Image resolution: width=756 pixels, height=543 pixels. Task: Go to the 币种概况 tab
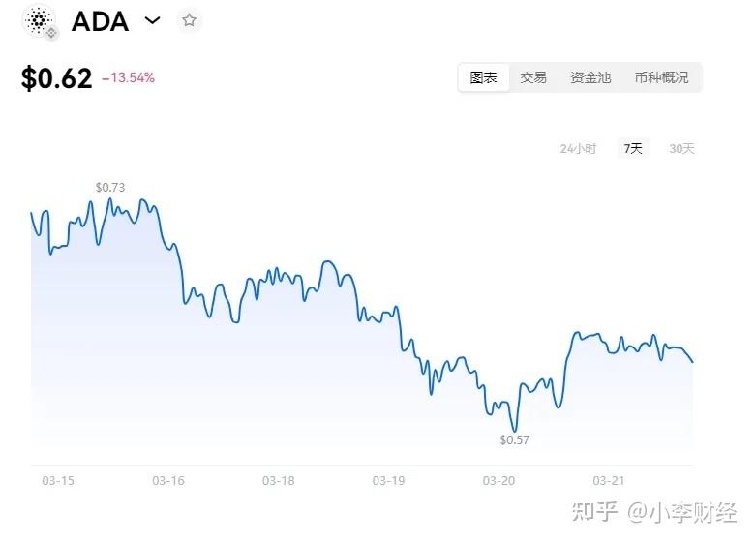(661, 77)
